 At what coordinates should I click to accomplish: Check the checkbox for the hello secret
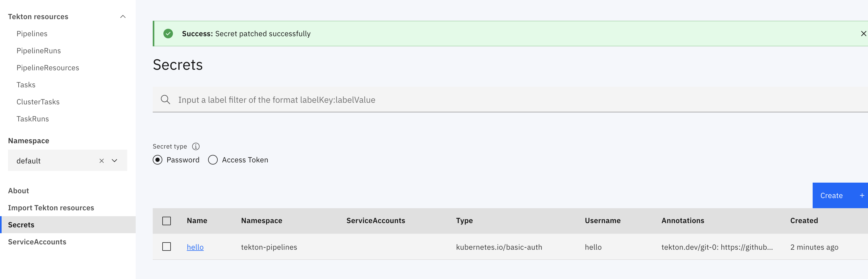167,247
